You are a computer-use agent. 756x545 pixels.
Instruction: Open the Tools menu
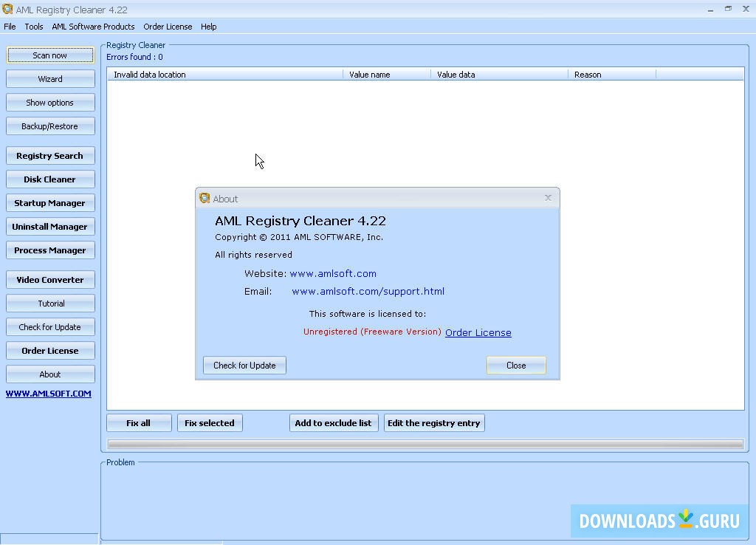tap(33, 27)
